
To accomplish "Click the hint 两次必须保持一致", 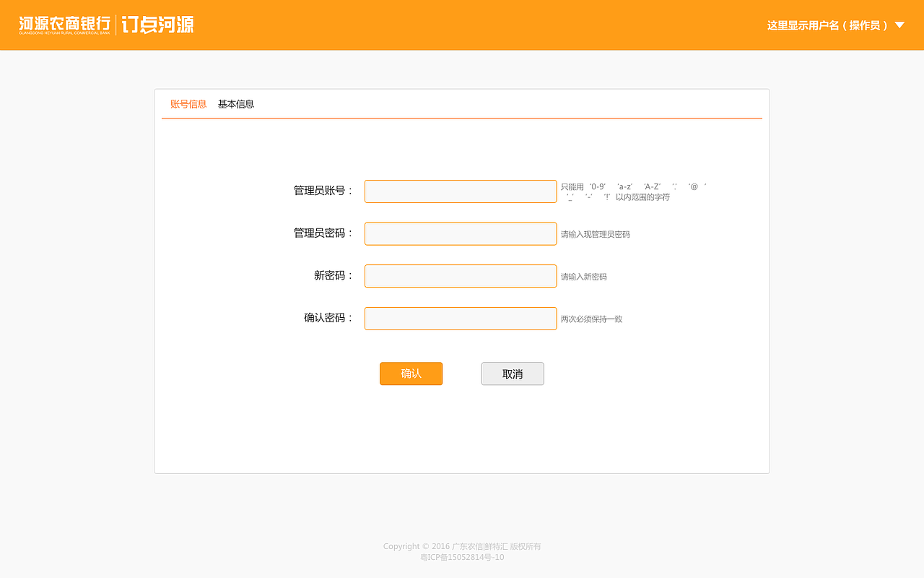I will [592, 319].
